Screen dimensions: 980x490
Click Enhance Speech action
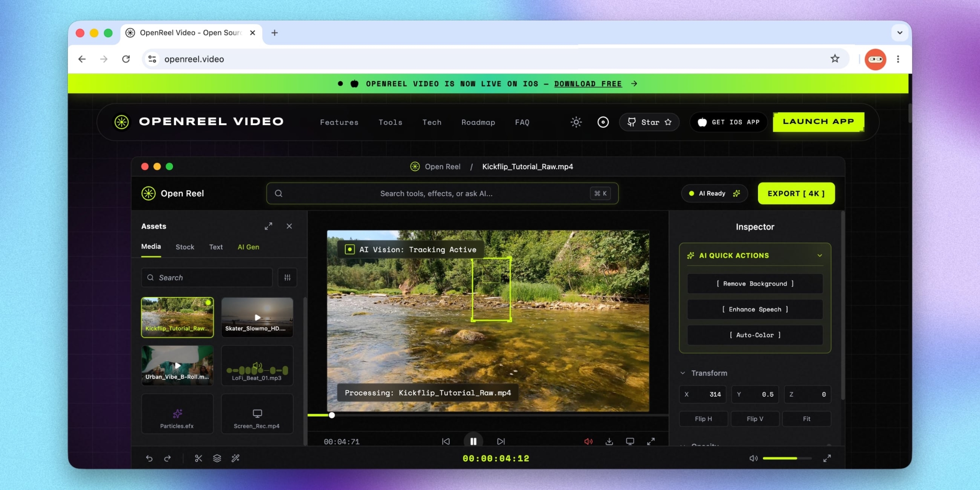[755, 309]
